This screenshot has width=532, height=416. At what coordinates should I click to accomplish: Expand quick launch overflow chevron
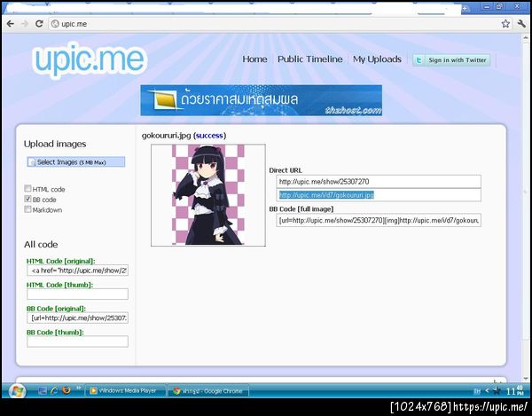tap(79, 388)
